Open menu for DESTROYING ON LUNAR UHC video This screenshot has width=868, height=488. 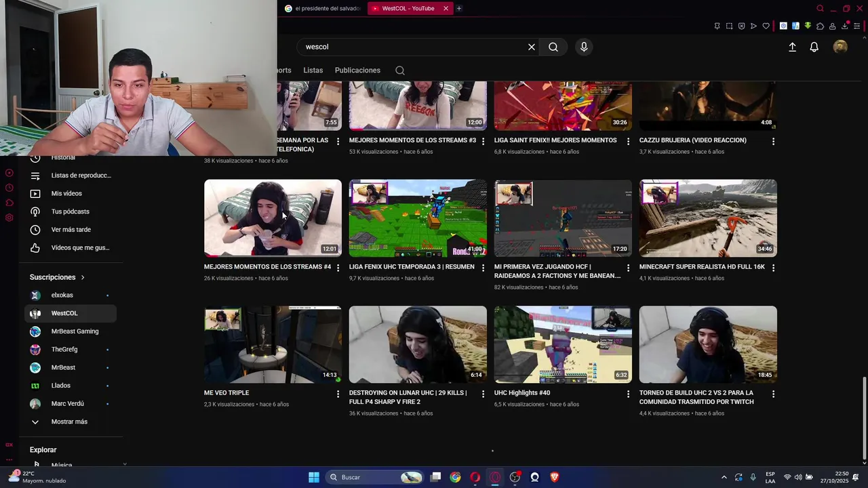pyautogui.click(x=483, y=394)
